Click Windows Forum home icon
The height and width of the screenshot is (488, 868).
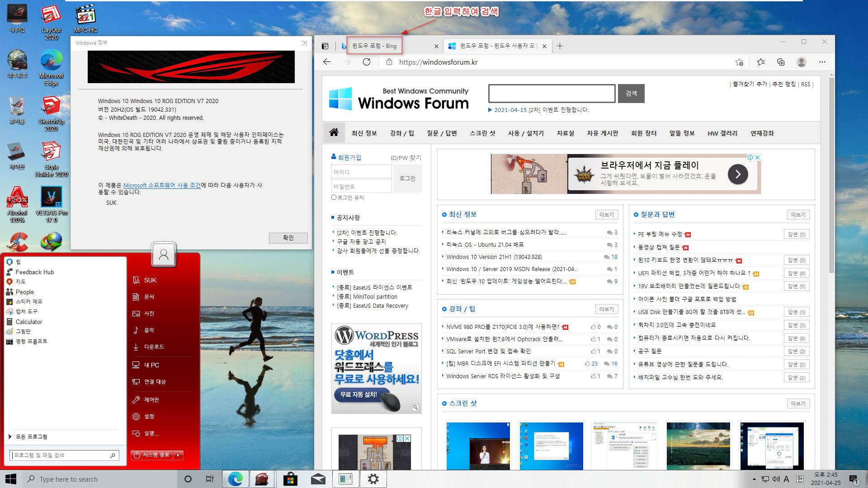pyautogui.click(x=334, y=132)
